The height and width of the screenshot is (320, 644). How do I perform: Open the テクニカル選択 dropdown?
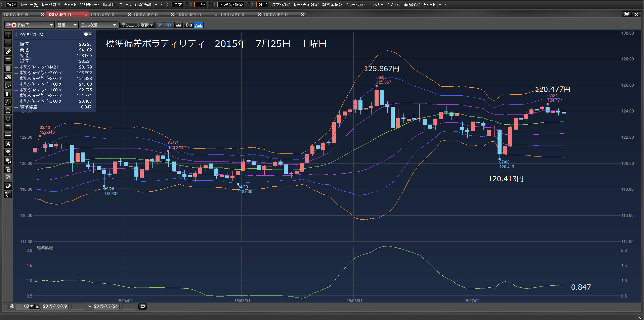point(137,25)
